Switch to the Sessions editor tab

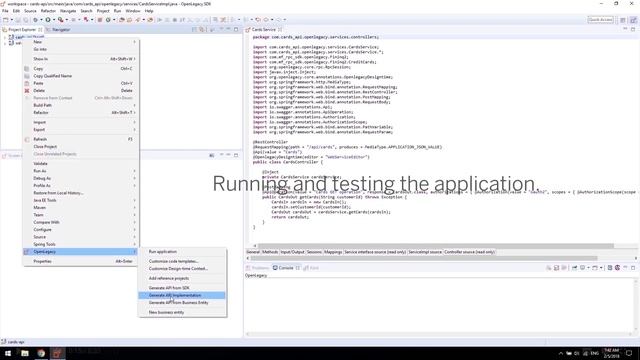pyautogui.click(x=314, y=252)
